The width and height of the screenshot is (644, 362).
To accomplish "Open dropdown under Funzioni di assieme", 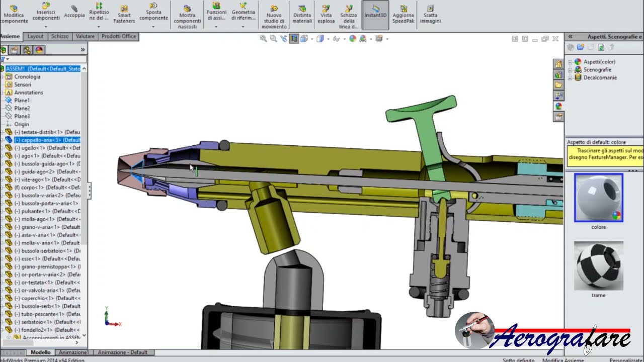I will (x=216, y=27).
